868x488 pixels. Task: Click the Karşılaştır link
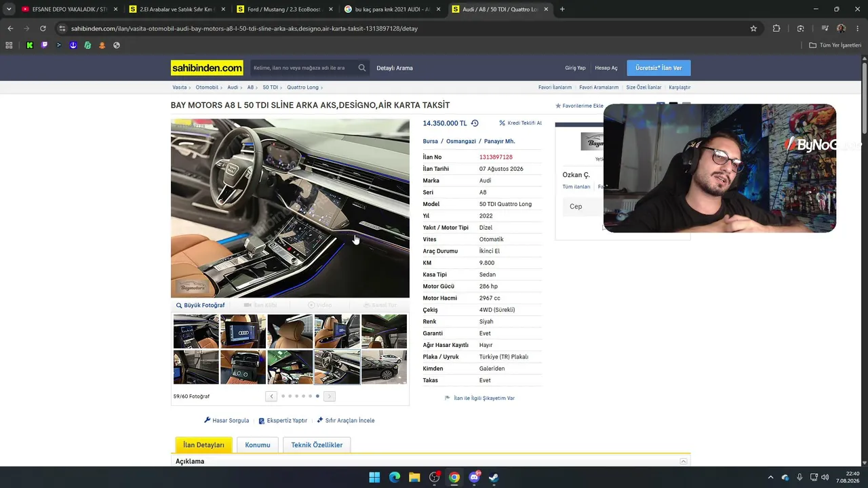coord(679,87)
